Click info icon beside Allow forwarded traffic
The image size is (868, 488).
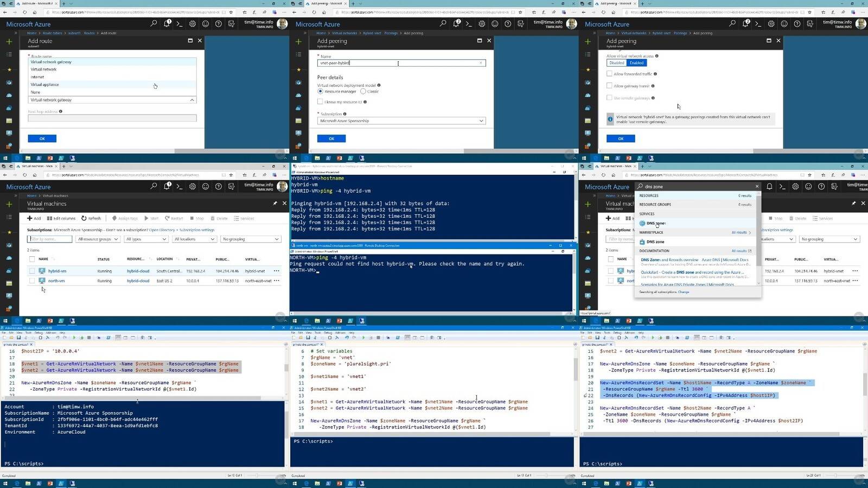[x=655, y=74]
